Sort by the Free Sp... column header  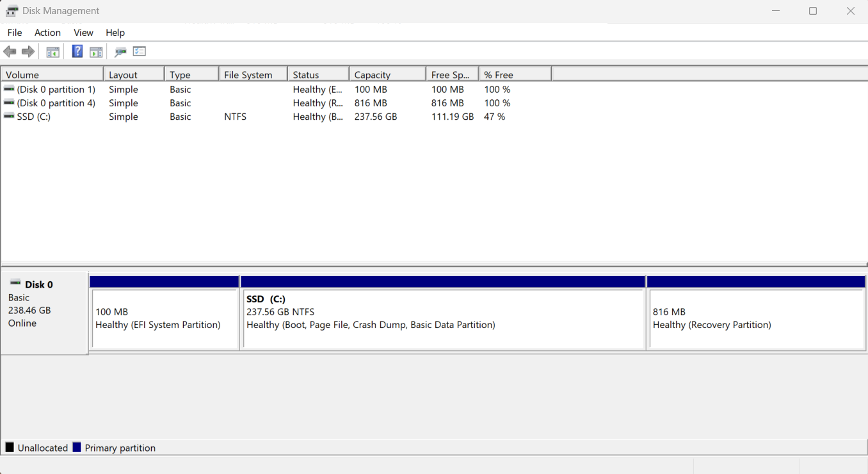tap(452, 74)
